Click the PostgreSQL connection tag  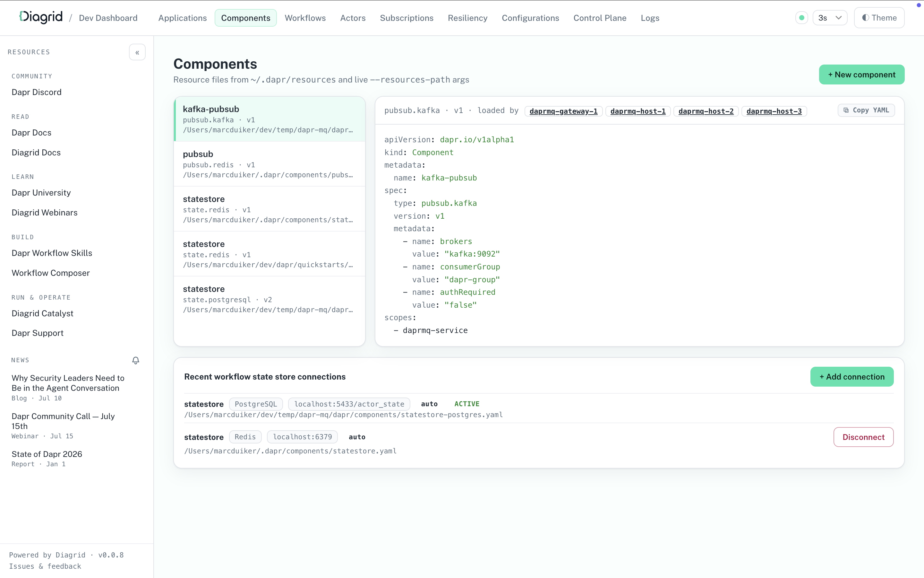[256, 404]
